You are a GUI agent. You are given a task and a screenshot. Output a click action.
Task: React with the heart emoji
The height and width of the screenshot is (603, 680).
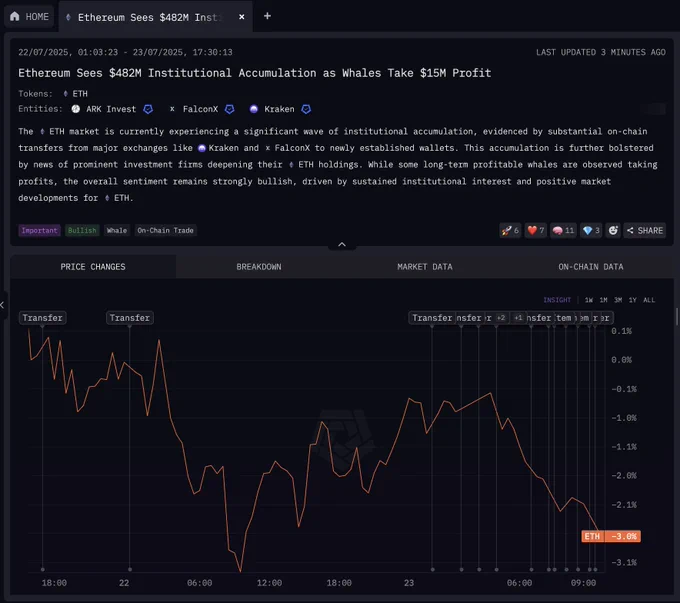536,230
